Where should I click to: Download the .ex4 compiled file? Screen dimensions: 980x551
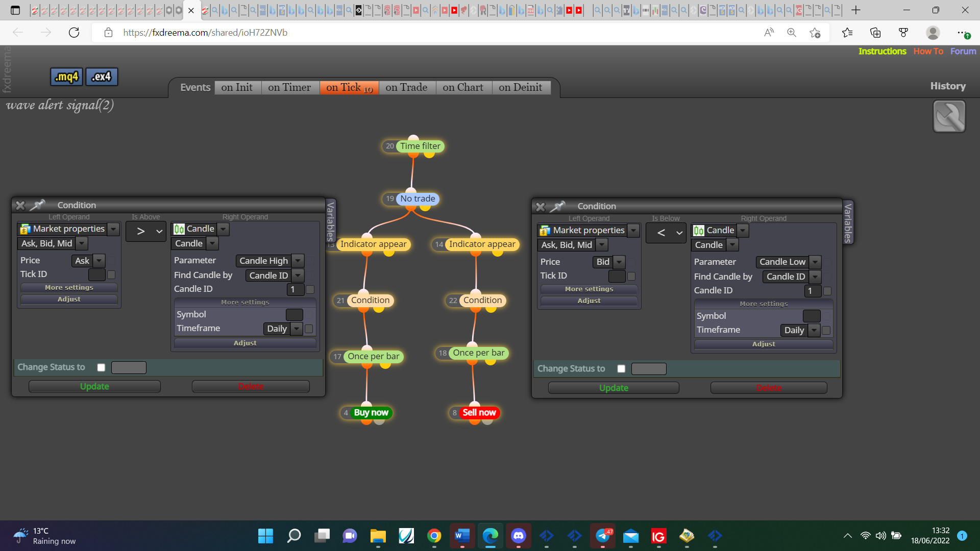pos(102,77)
